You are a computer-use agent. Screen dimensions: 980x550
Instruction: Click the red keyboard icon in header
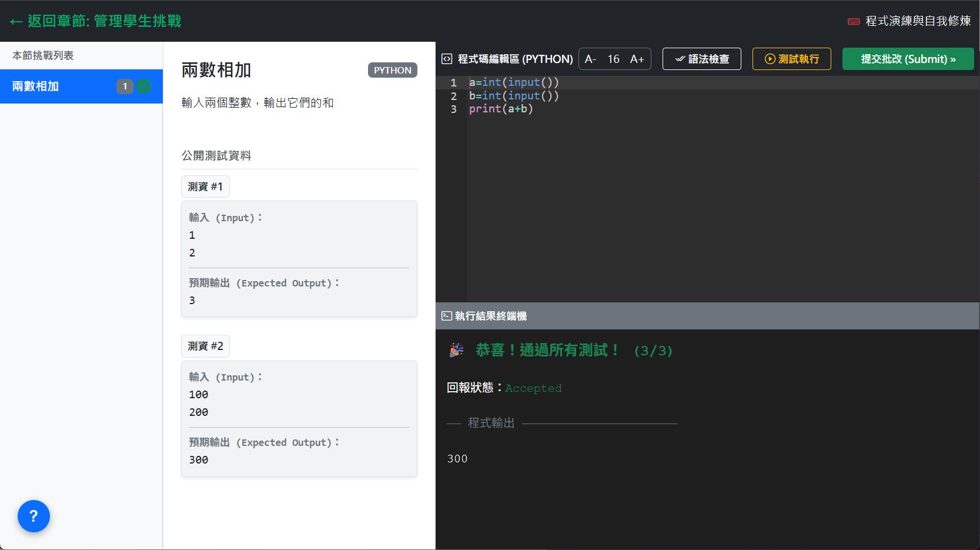click(853, 22)
